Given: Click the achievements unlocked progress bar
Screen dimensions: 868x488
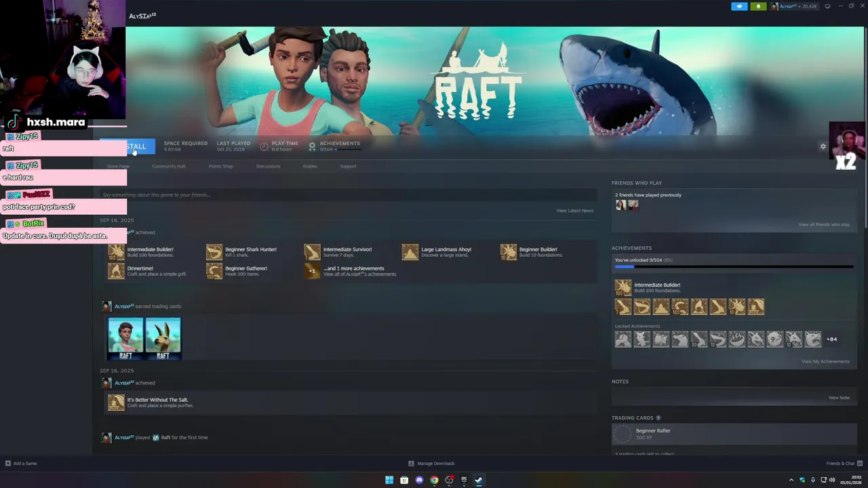Looking at the screenshot, I should click(734, 267).
